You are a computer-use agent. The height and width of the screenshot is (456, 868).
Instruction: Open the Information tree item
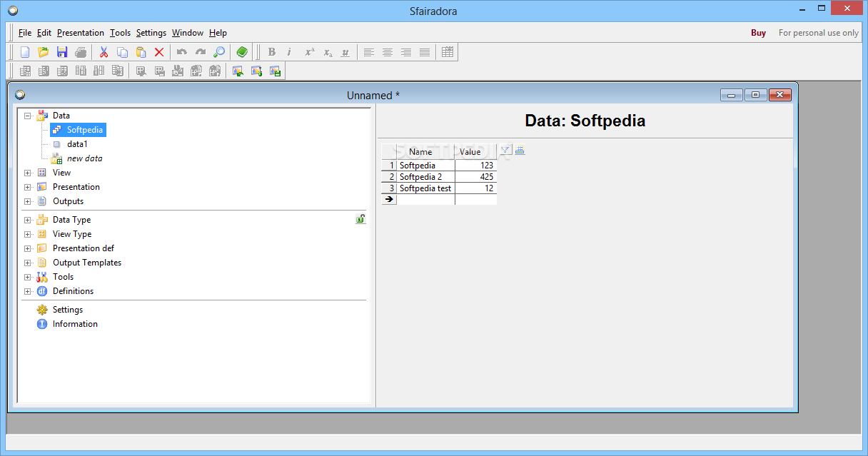68,324
